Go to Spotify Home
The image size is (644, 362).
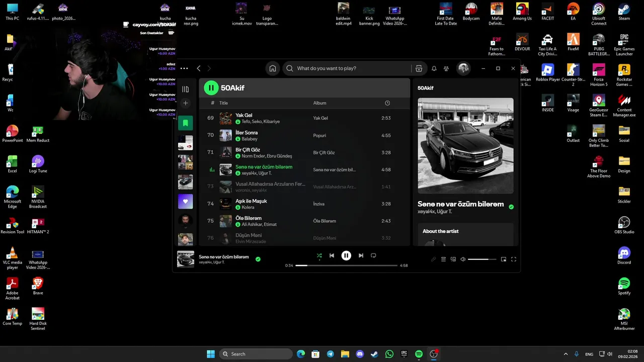click(273, 68)
